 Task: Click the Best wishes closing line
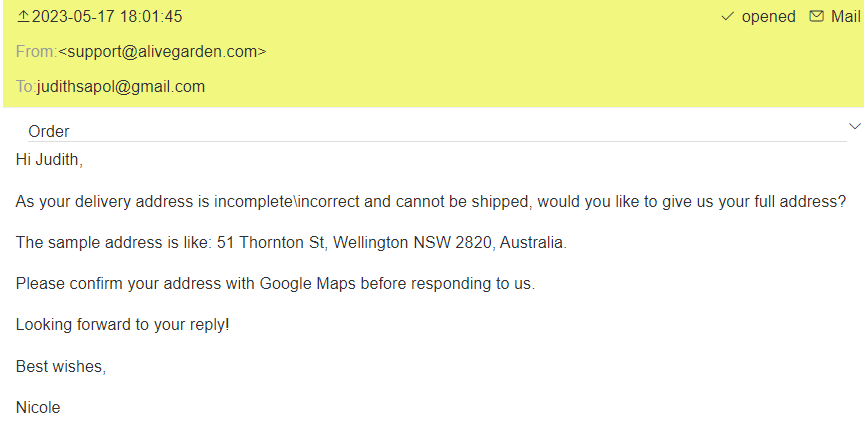61,366
